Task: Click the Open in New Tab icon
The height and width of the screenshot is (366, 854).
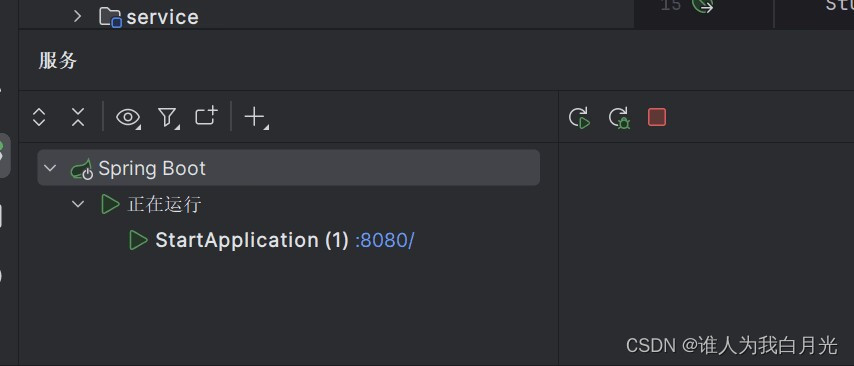Action: pos(206,116)
